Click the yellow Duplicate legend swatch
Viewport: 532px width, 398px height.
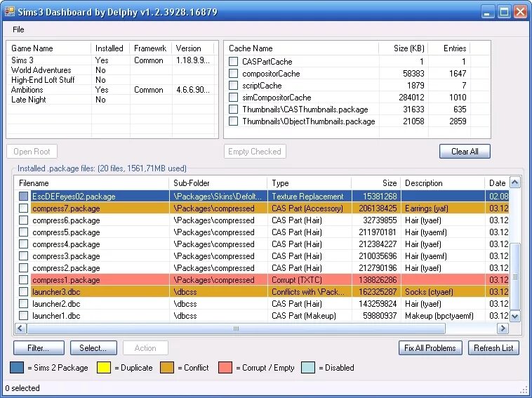pyautogui.click(x=104, y=367)
